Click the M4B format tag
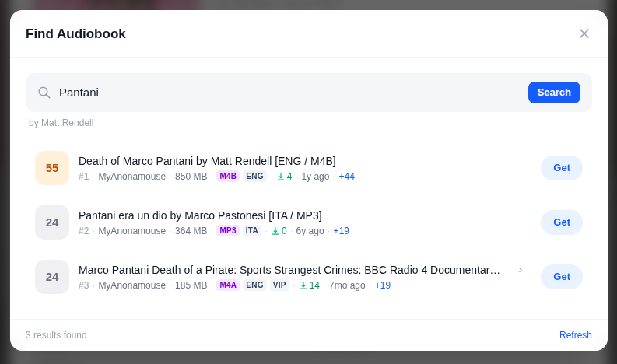The width and height of the screenshot is (617, 364). [x=228, y=177]
